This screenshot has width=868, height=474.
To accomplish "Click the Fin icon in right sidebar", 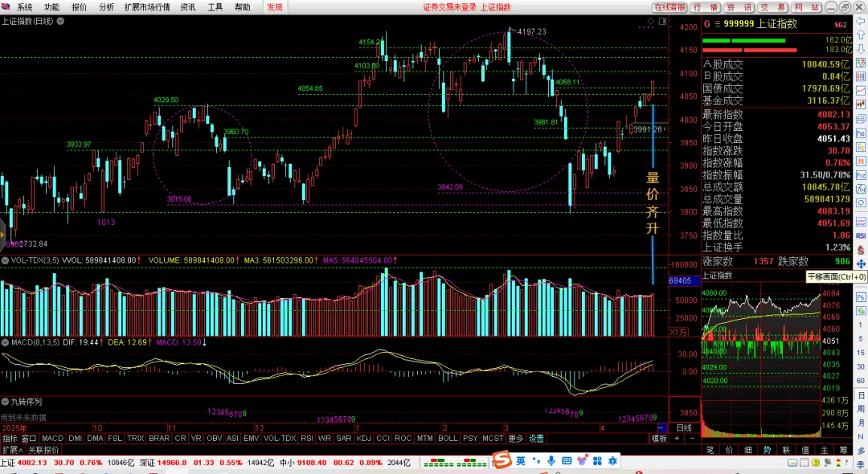I will (x=861, y=133).
